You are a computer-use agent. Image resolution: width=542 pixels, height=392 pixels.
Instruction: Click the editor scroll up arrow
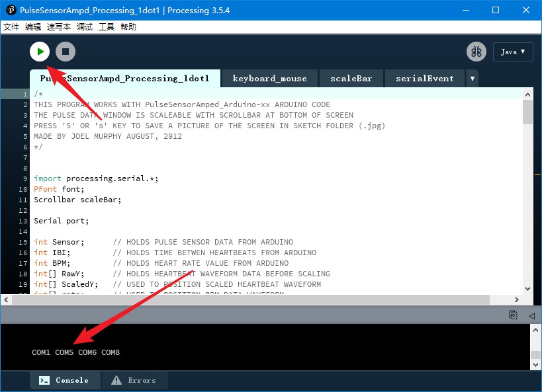click(527, 95)
